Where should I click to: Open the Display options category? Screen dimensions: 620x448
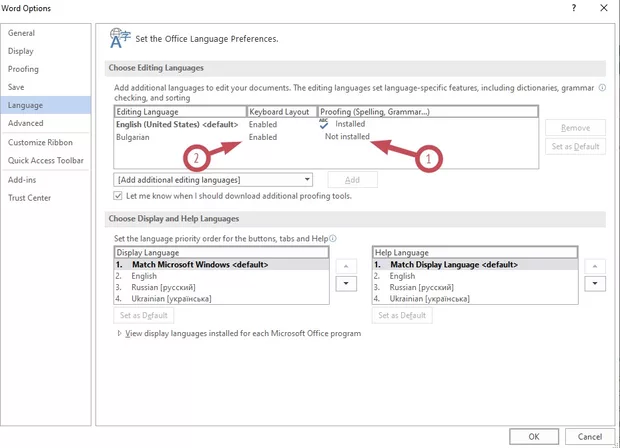coord(46,51)
